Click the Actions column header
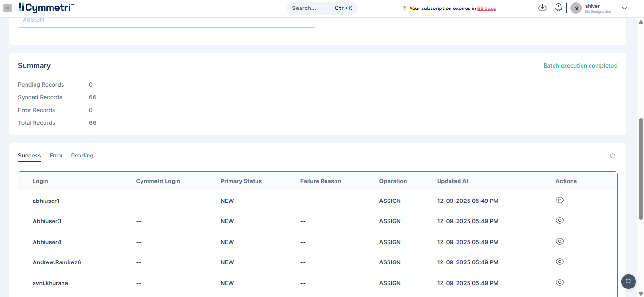Screen dimensions: 644x297 (x=566, y=181)
